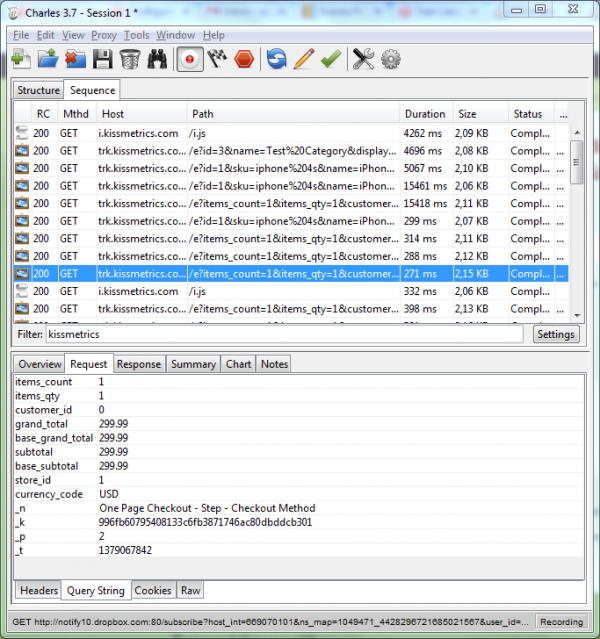Viewport: 600px width, 639px height.
Task: Repeat request using blue refresh icon
Action: pos(277,59)
